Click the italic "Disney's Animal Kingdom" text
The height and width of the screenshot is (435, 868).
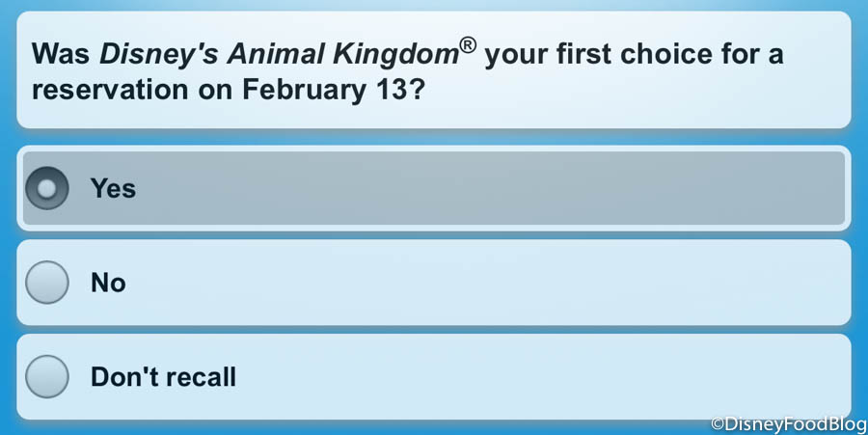pos(278,55)
